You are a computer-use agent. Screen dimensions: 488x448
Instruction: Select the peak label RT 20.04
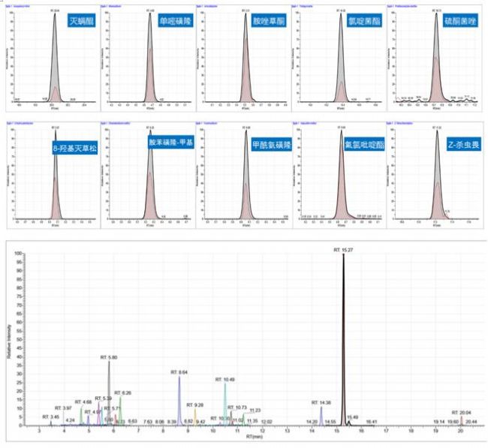[x=461, y=413]
